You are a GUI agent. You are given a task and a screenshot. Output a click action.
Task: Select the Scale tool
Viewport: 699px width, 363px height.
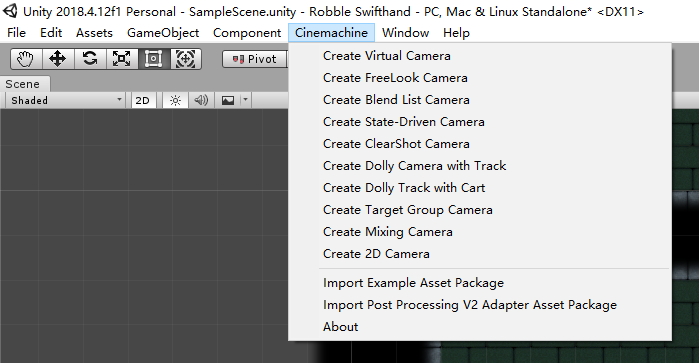coord(122,59)
